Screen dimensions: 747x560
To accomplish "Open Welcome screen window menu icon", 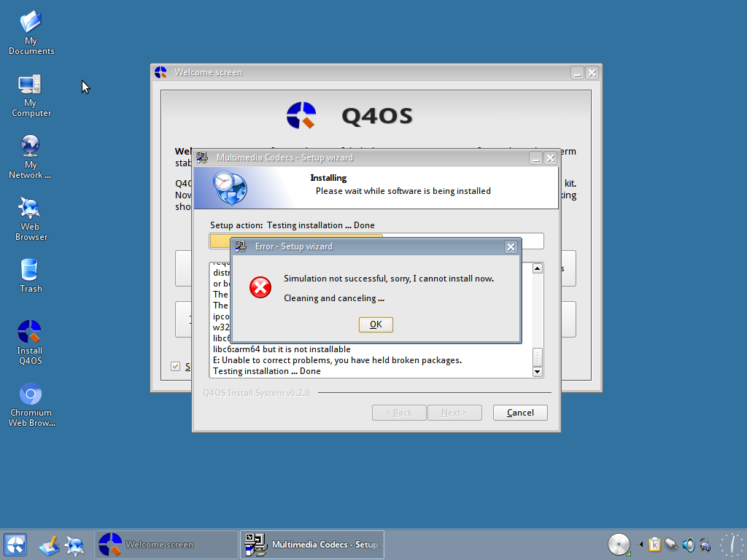I will coord(161,72).
